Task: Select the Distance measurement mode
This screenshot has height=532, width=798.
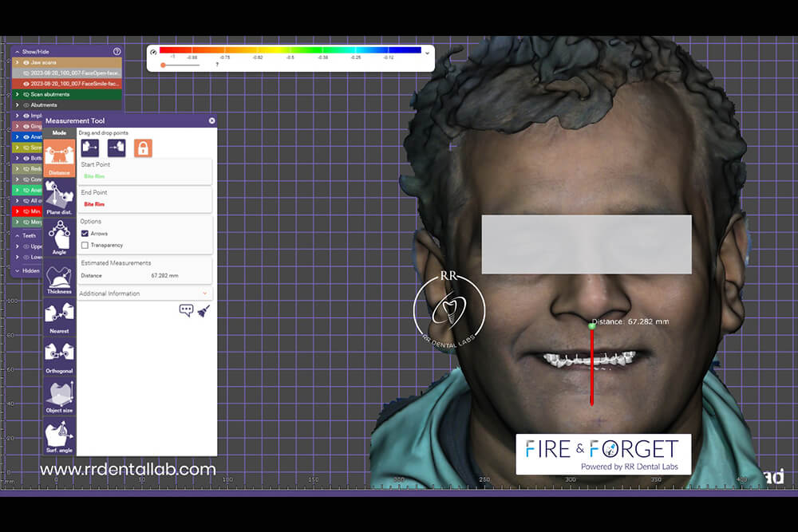Action: point(59,158)
